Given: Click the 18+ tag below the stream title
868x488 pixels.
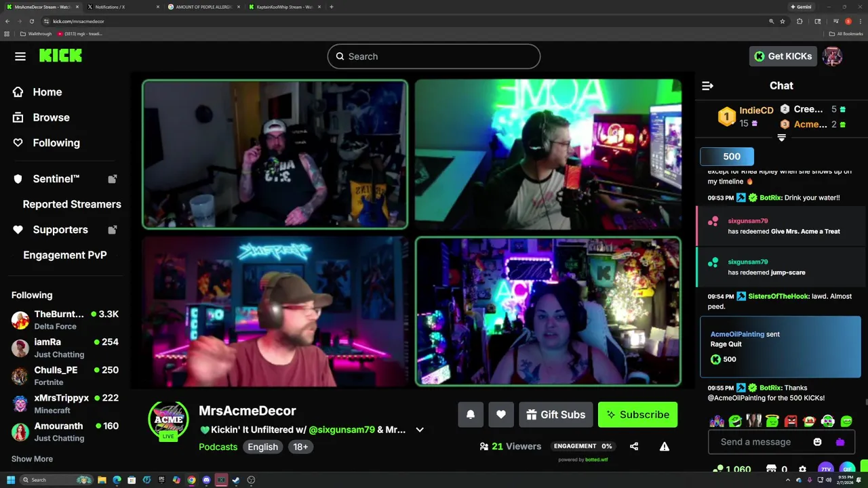Looking at the screenshot, I should click(x=300, y=447).
